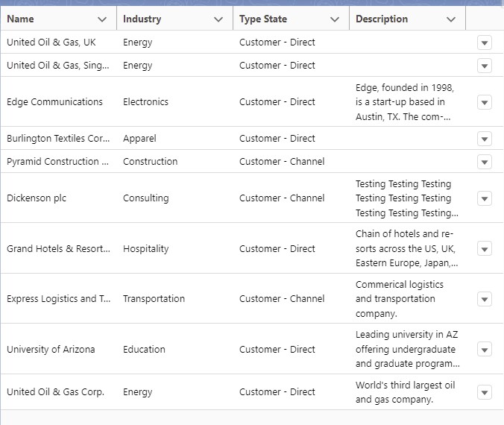Open Express Logistics row action arrow
Viewport: 504px width, 425px height.
pyautogui.click(x=485, y=299)
